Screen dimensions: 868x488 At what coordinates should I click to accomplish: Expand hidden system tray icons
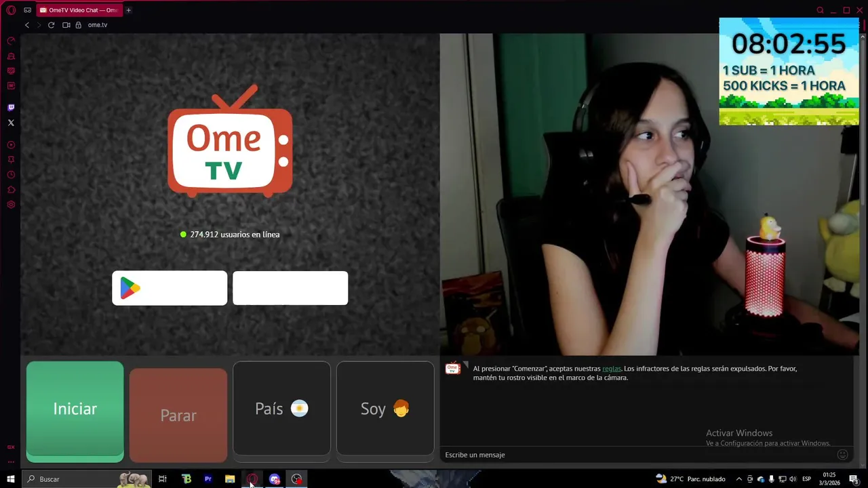pyautogui.click(x=739, y=479)
